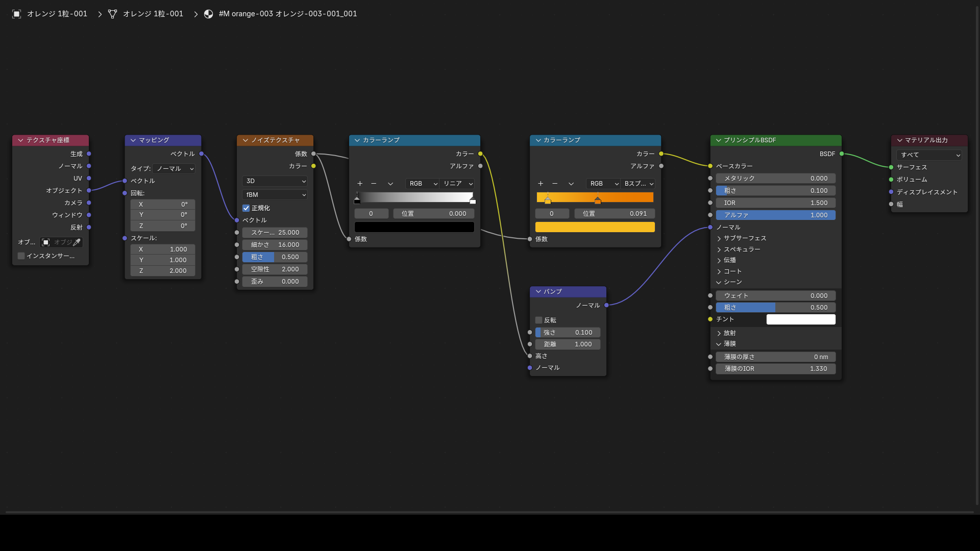Add a stop to the first カラーランプ

(x=360, y=184)
